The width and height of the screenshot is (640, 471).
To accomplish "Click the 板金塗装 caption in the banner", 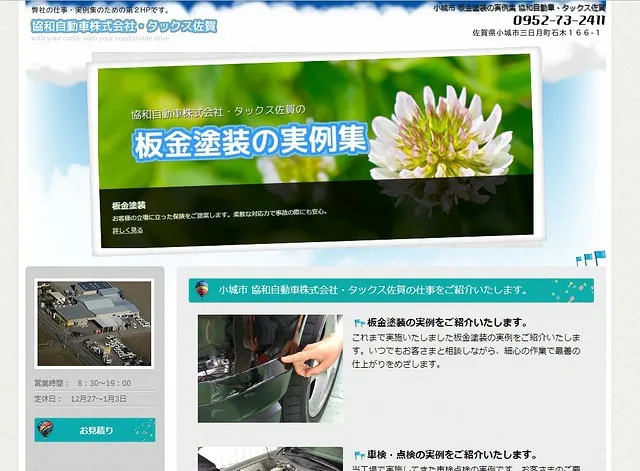I will [x=129, y=205].
